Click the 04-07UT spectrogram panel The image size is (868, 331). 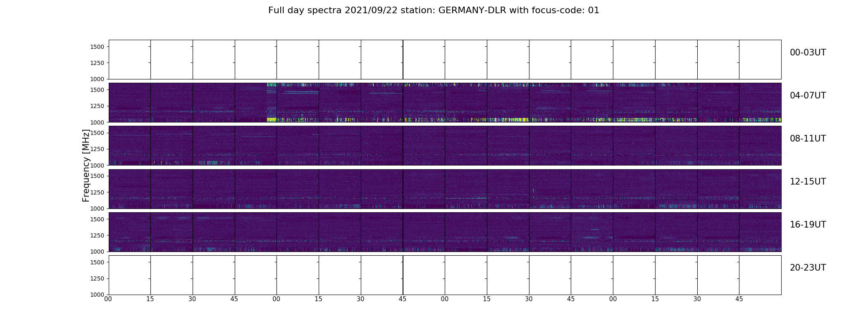(445, 103)
